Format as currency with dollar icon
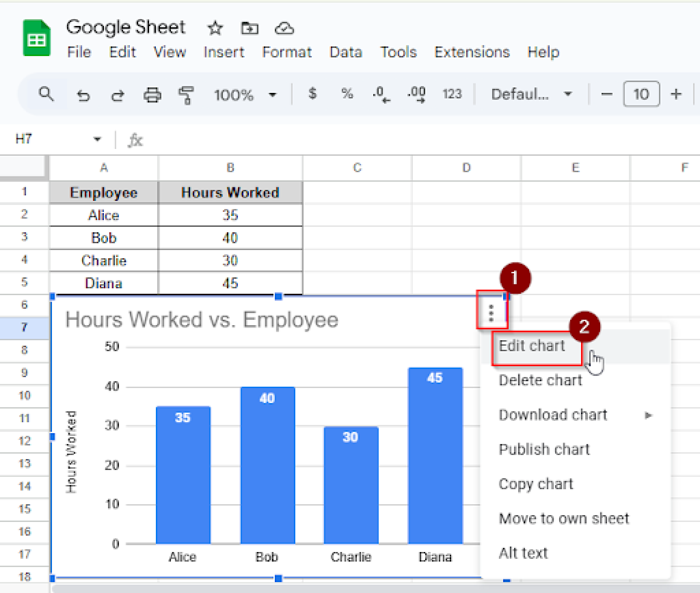This screenshot has width=700, height=593. (312, 94)
